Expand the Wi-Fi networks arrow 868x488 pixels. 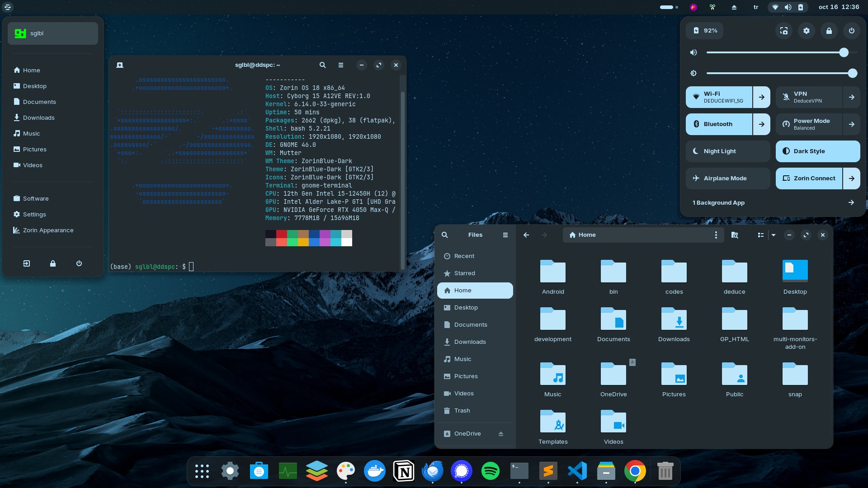coord(762,97)
